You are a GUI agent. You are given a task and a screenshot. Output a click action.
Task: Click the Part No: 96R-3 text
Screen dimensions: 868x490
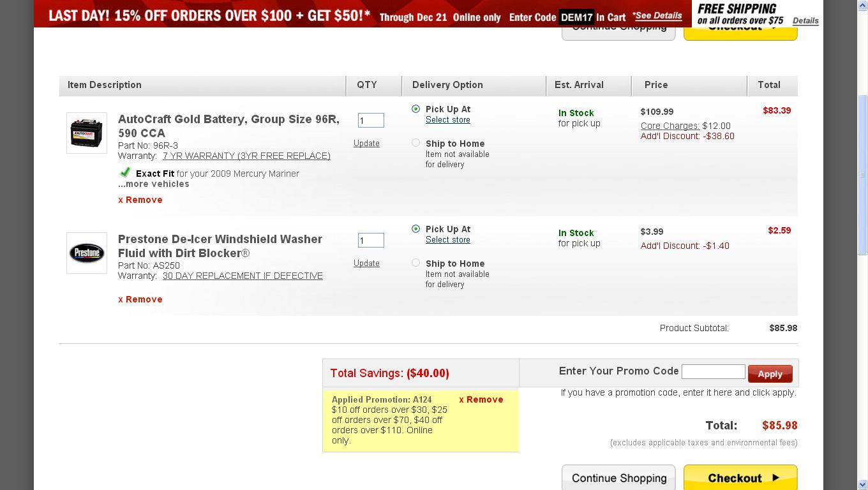pos(148,145)
